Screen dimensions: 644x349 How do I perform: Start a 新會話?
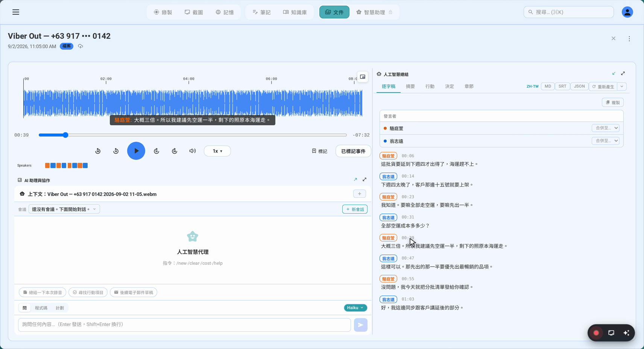(x=355, y=209)
